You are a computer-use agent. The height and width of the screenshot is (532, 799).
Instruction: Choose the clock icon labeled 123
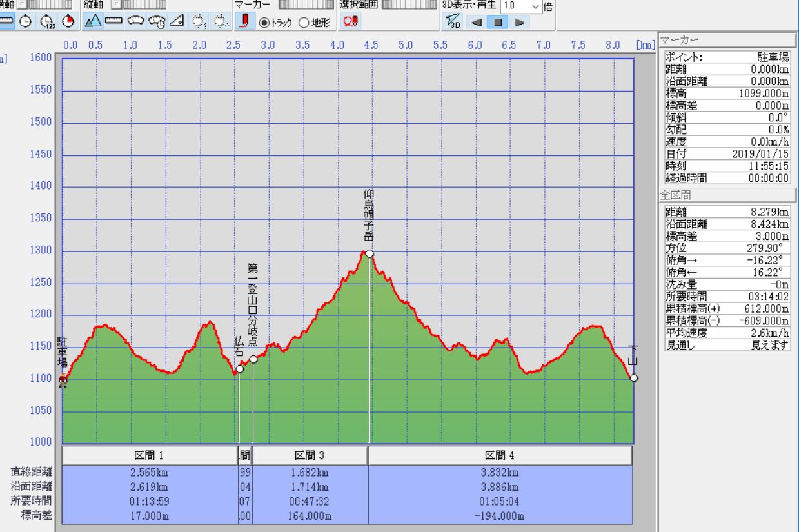coord(48,21)
